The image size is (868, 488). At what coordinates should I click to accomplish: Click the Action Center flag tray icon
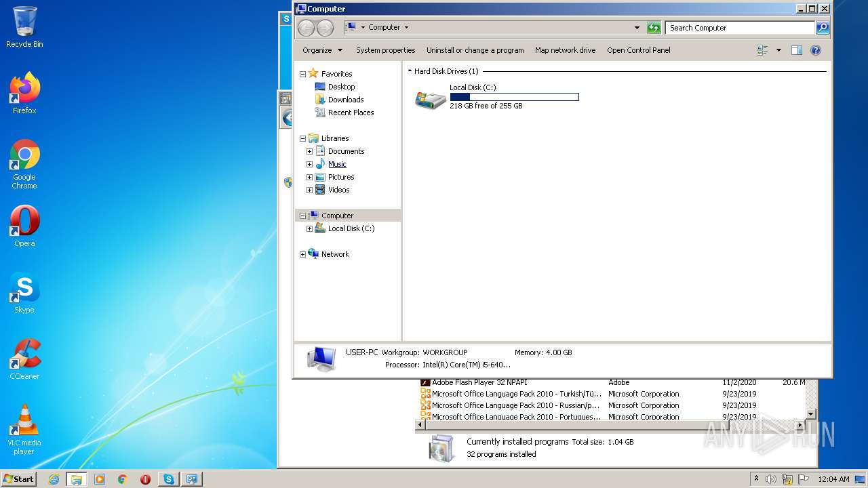pyautogui.click(x=804, y=479)
